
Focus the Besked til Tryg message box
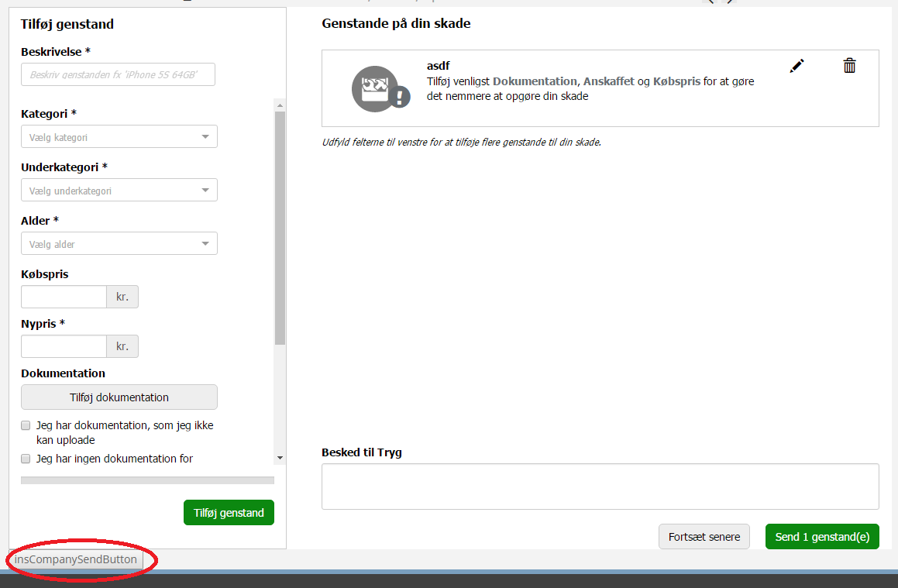[600, 487]
